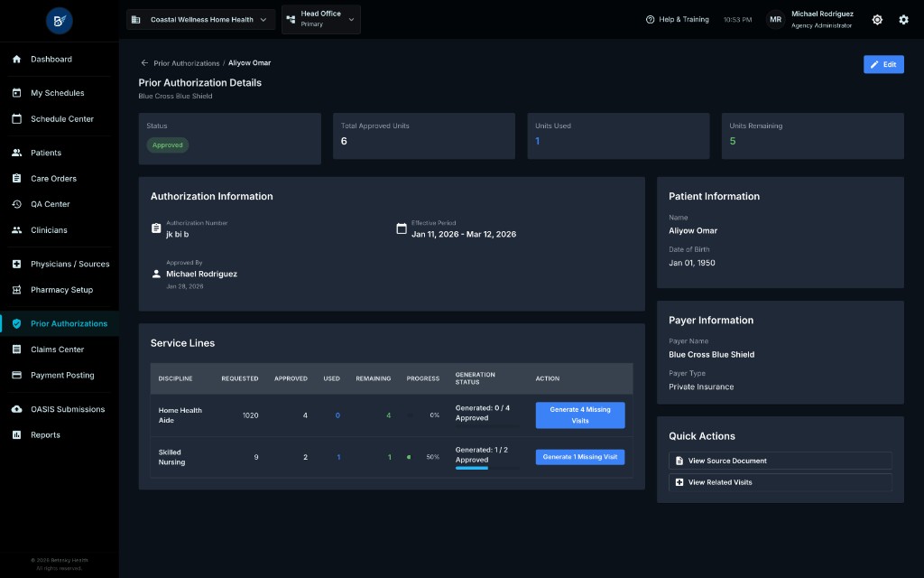This screenshot has width=924, height=578.
Task: Click the back arrow in breadcrumb
Action: [x=144, y=62]
